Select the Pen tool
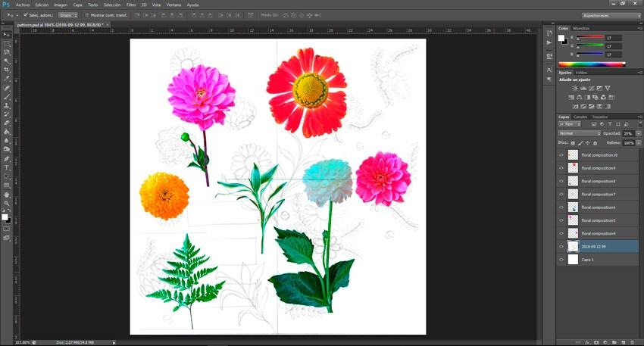Screen dimensions: 644x346 7,158
